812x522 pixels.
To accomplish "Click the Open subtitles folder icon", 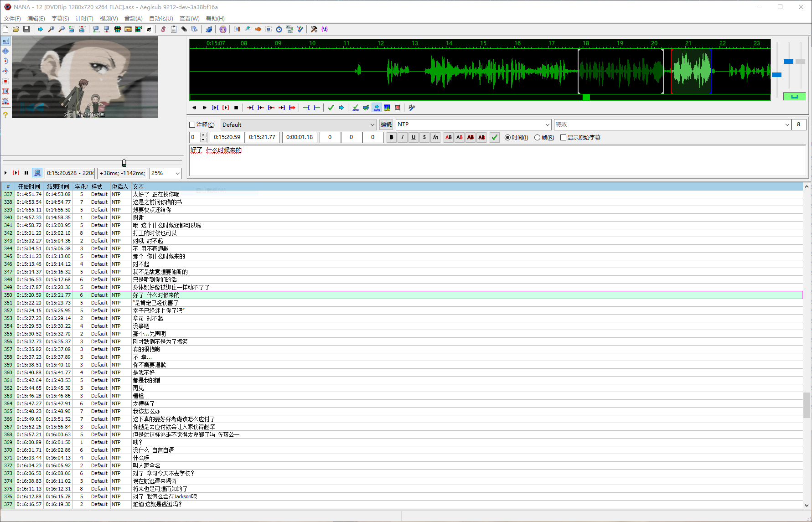I will (x=16, y=29).
